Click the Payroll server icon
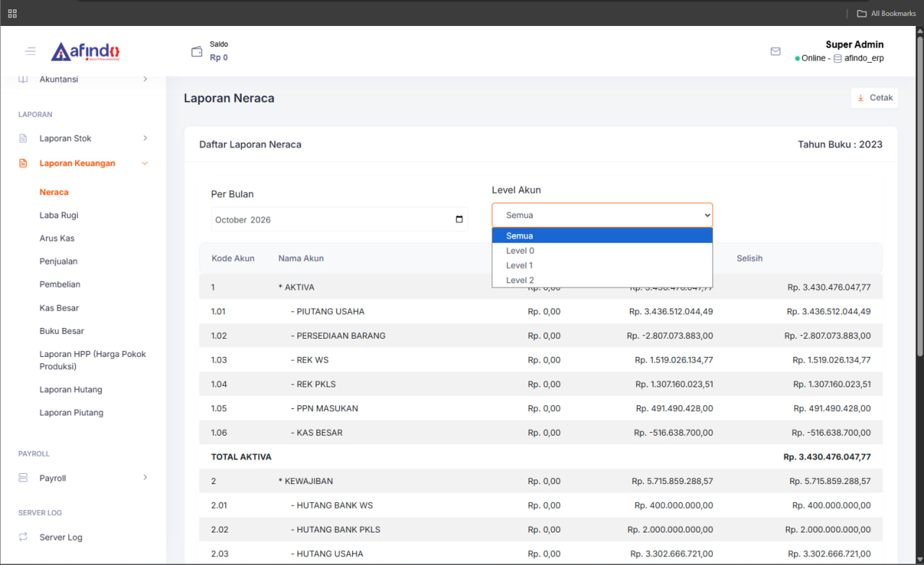 tap(23, 478)
